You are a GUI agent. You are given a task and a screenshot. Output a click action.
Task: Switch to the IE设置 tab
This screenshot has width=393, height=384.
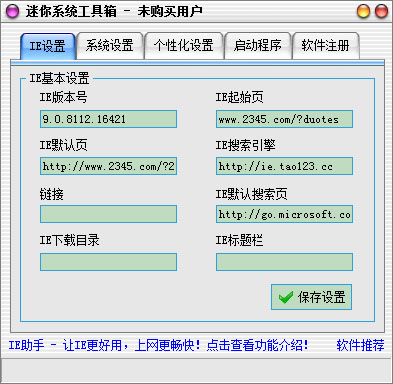(x=48, y=46)
